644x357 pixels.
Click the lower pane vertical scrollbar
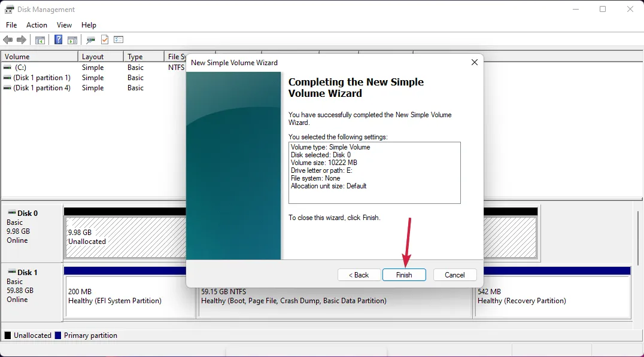(638, 238)
